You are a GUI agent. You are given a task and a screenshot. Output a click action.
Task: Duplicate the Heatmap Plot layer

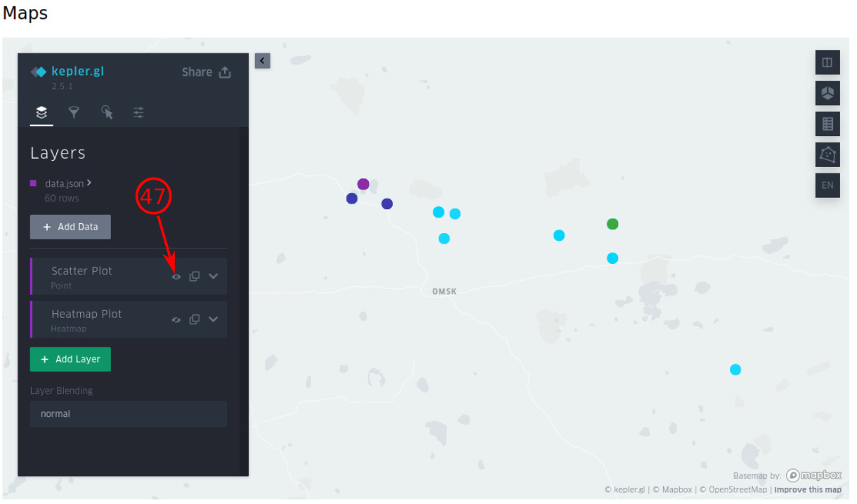coord(195,319)
